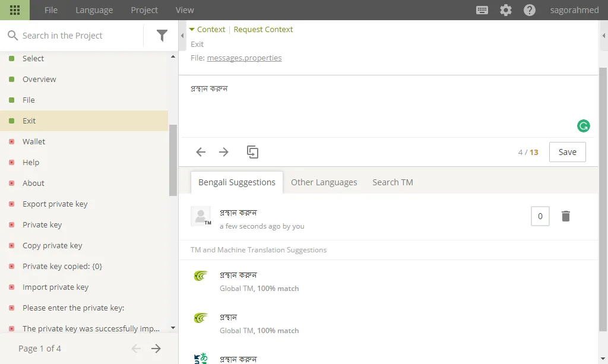608x364 pixels.
Task: Click Request Context link
Action: [x=263, y=30]
